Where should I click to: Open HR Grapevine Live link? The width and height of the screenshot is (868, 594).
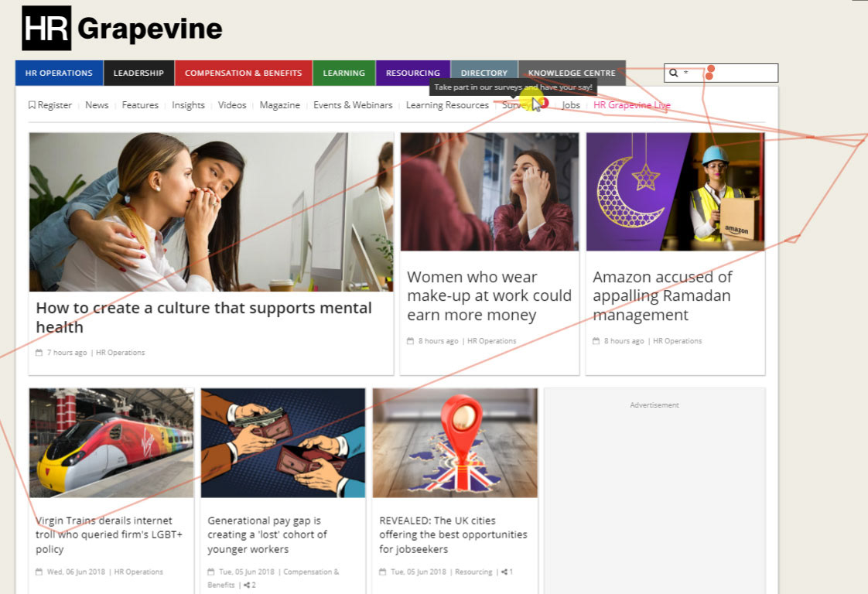631,105
